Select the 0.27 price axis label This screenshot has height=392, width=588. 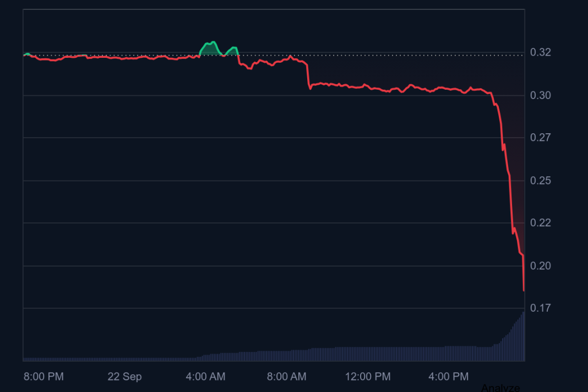click(540, 138)
